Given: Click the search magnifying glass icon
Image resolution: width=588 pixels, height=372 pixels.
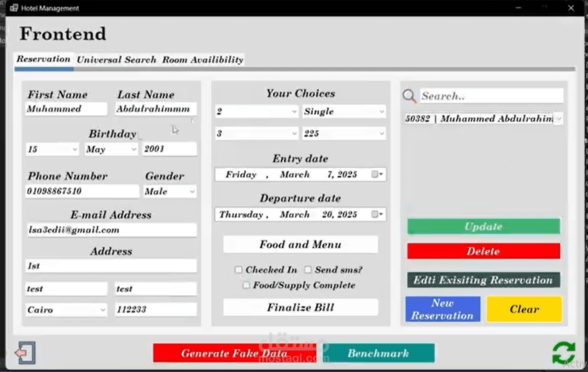Looking at the screenshot, I should 409,95.
